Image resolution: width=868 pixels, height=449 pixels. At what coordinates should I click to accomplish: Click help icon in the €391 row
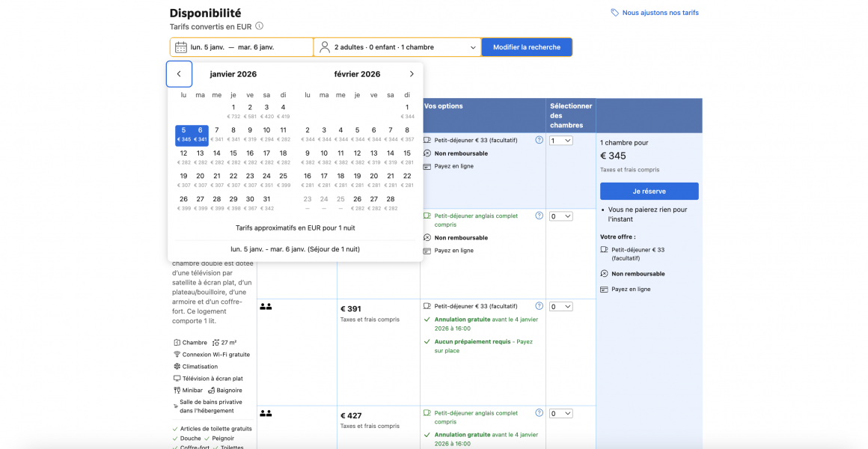click(x=539, y=306)
